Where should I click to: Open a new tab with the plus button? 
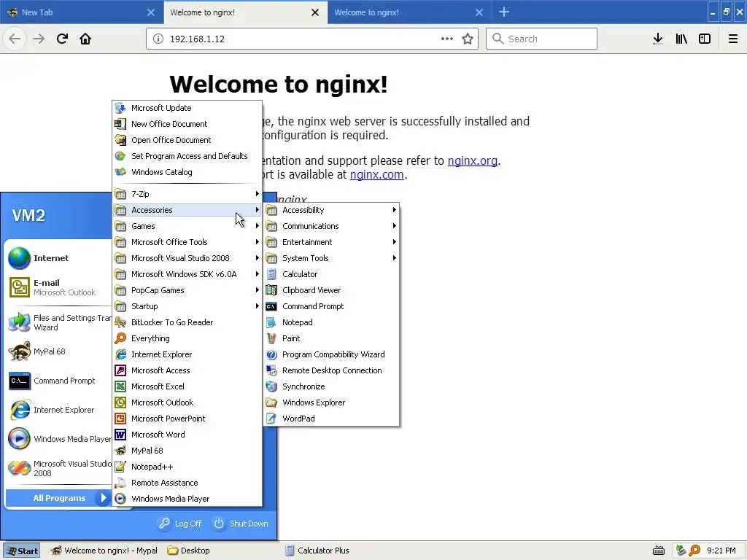click(504, 12)
